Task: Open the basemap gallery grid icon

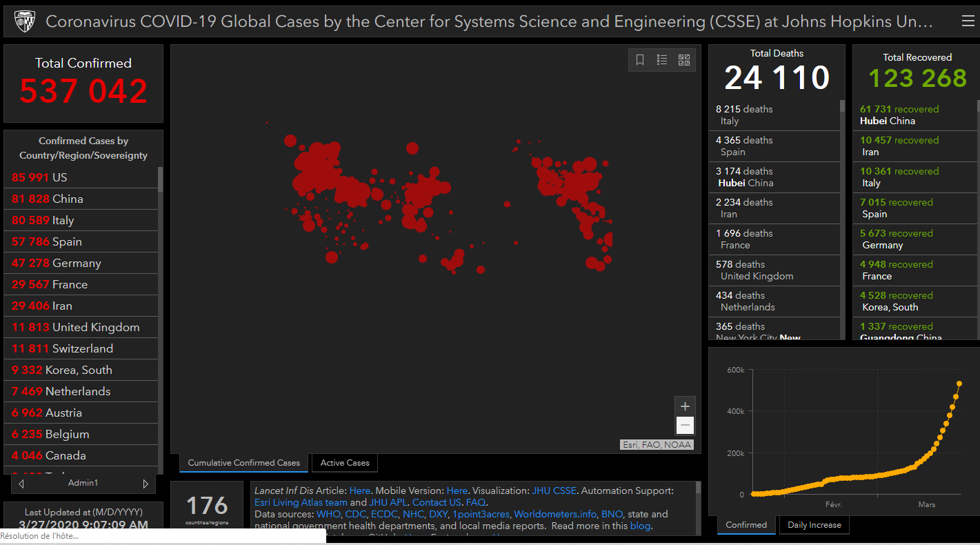Action: (684, 60)
